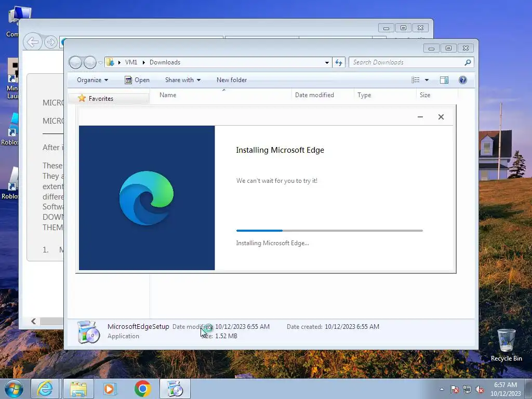Sort by Date modified column
Image resolution: width=532 pixels, height=399 pixels.
(322, 95)
